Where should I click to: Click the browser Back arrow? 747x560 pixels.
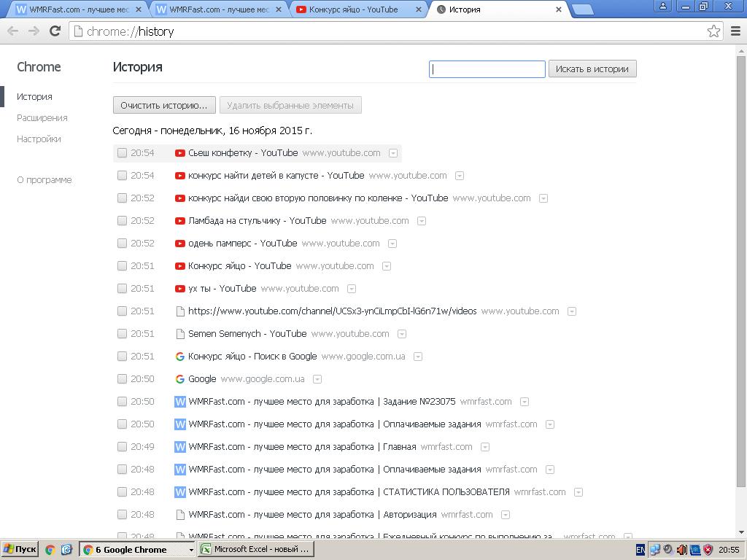[x=13, y=31]
